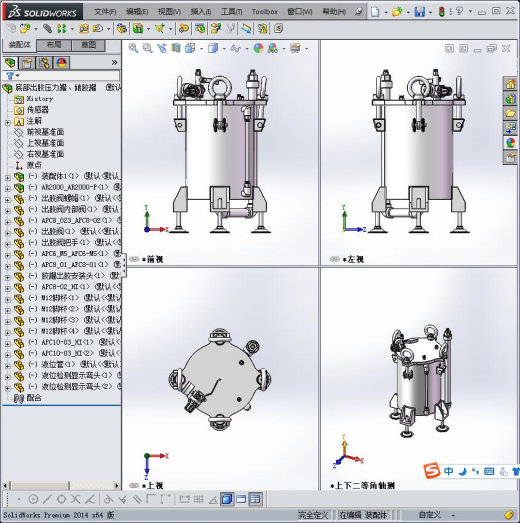Expand the 注解 node in the tree
The width and height of the screenshot is (520, 523).
(x=8, y=122)
